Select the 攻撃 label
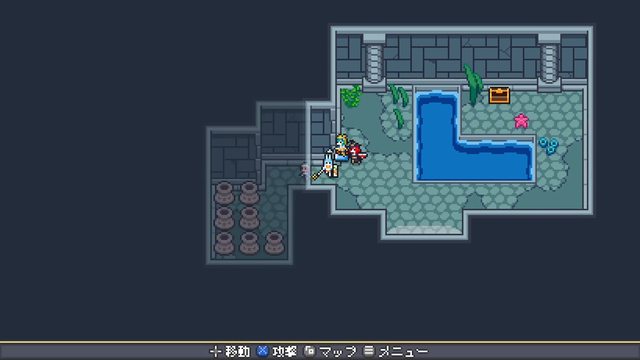 284,351
